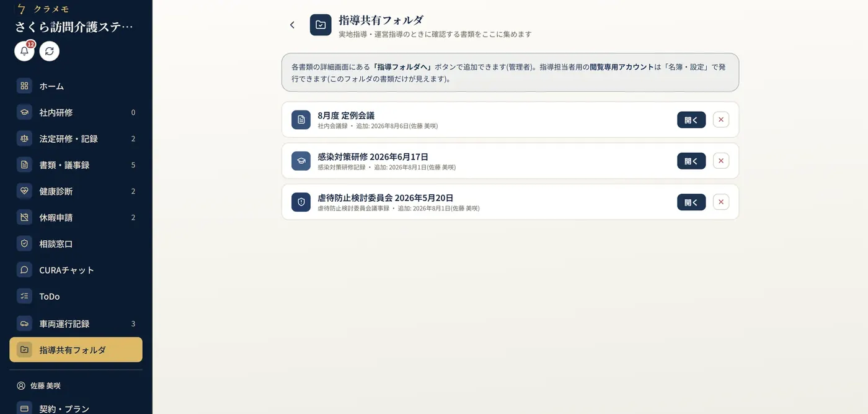Screen dimensions: 868x414
Task: Open the 感染対策研修 record with 開く
Action: pyautogui.click(x=691, y=161)
